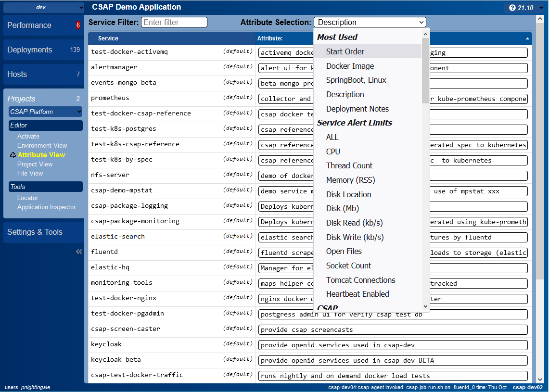This screenshot has width=549, height=392.
Task: Open the Attribute Selection Description combo box
Action: 370,23
